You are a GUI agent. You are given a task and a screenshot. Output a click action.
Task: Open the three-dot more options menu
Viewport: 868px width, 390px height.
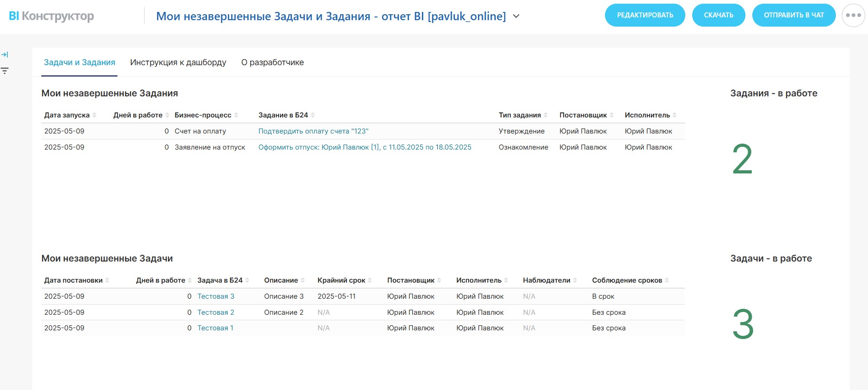click(853, 15)
